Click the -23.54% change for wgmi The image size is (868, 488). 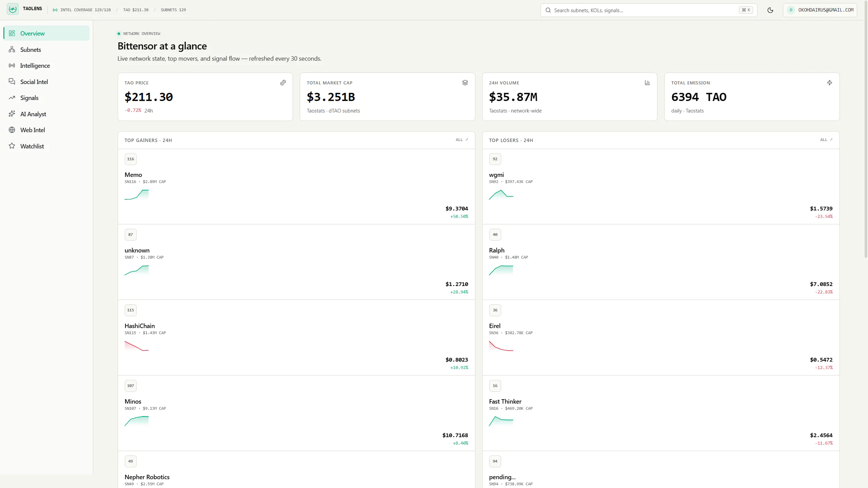(824, 217)
